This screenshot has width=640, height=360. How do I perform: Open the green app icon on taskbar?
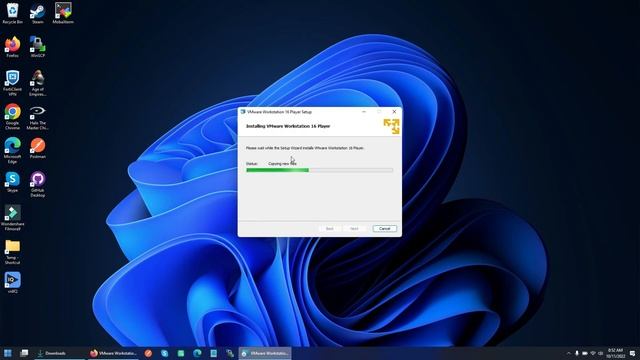(181, 353)
